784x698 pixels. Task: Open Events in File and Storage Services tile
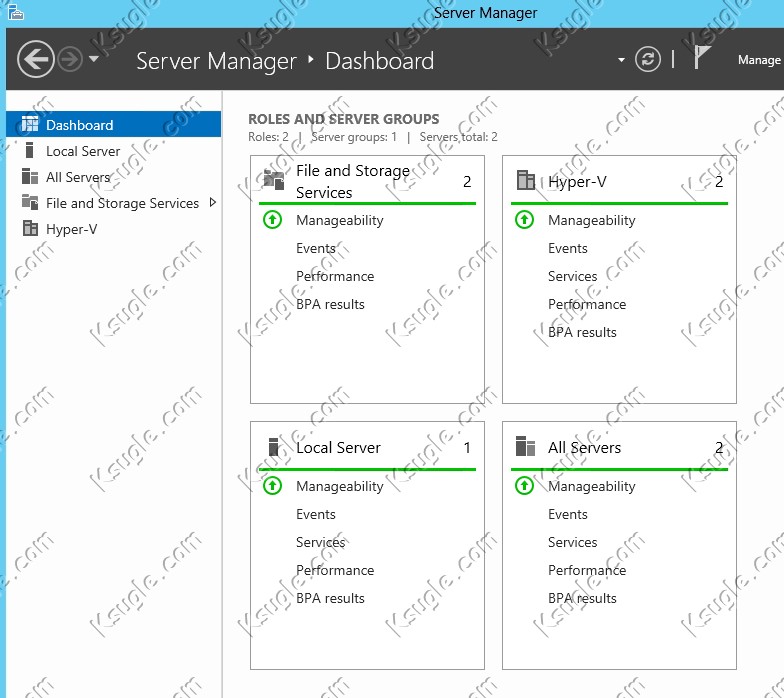click(316, 248)
